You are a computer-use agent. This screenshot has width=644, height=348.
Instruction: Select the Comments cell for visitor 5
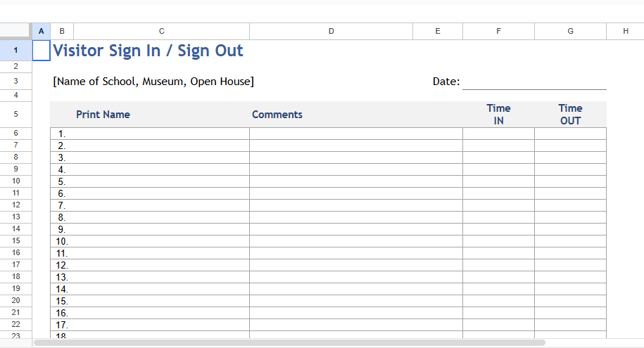point(355,181)
